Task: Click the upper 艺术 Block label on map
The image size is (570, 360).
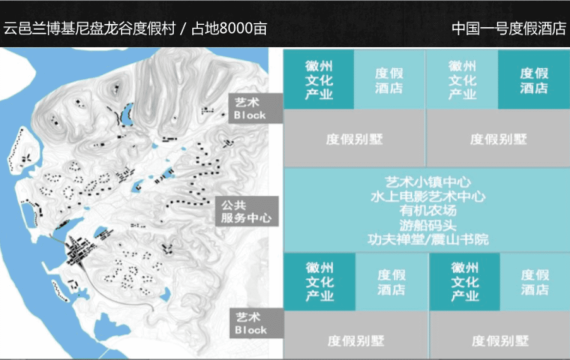Action: (256, 108)
